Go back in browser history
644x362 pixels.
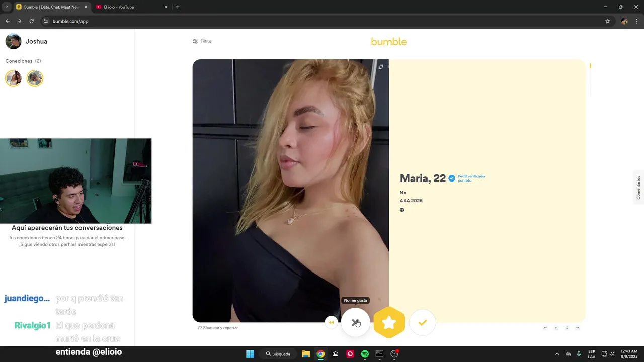7,21
